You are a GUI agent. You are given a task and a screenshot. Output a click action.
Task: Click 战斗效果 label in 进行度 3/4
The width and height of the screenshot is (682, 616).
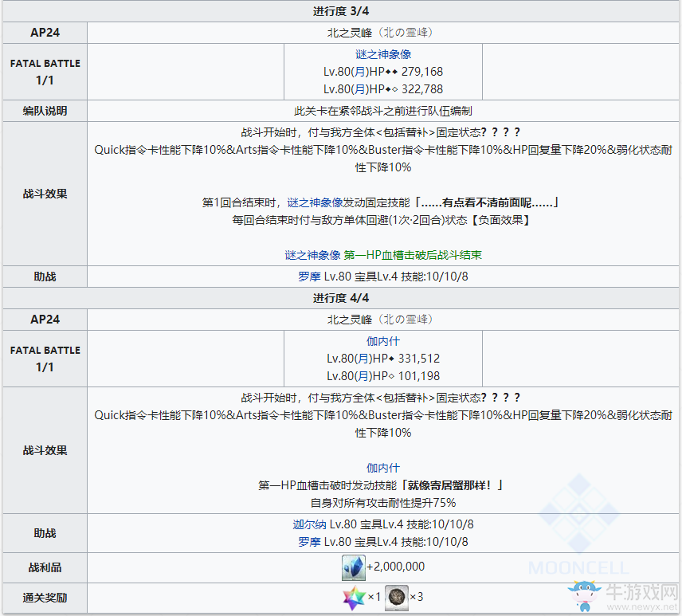45,194
